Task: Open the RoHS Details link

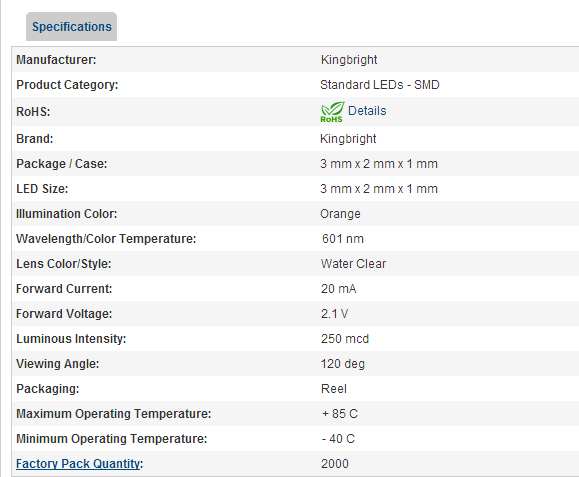Action: 367,111
